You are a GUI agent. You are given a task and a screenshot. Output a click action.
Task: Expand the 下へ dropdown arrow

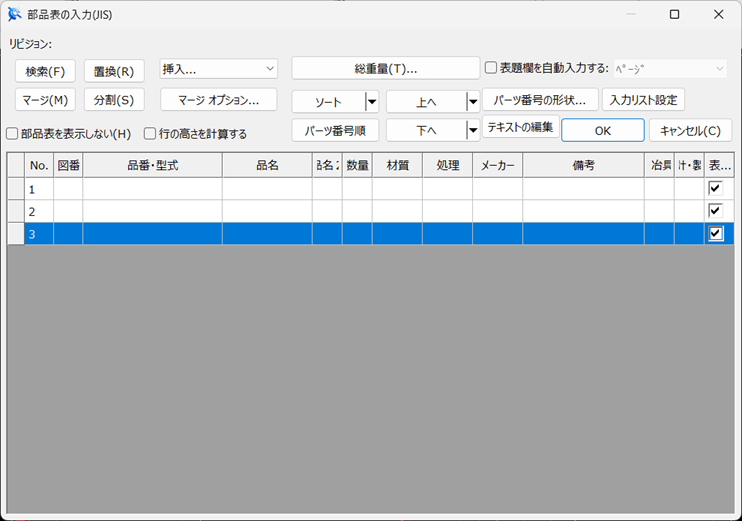(473, 130)
